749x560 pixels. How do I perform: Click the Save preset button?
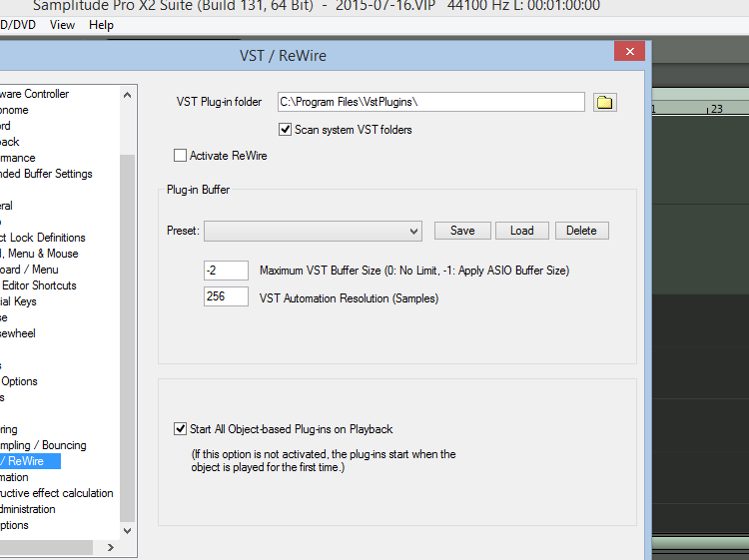tap(462, 231)
